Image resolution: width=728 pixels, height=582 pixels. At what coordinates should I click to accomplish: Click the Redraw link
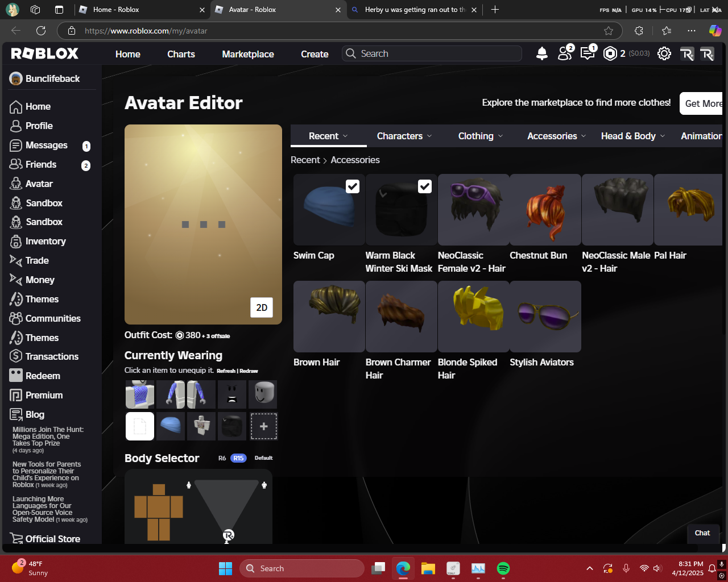[x=249, y=371]
